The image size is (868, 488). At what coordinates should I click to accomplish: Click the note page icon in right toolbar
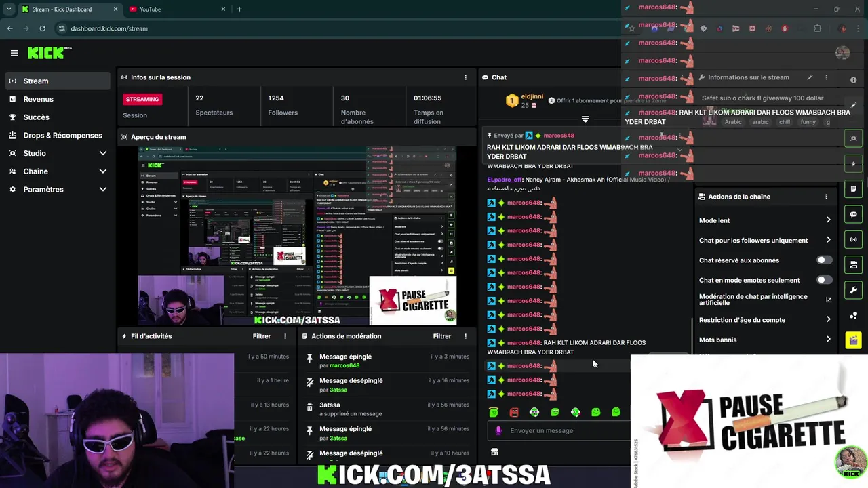(853, 189)
